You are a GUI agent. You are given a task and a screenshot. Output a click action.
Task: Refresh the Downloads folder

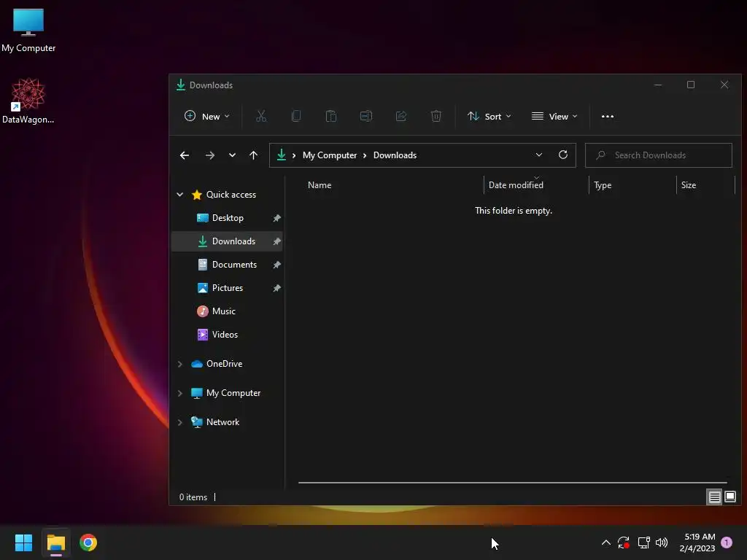[x=563, y=155]
